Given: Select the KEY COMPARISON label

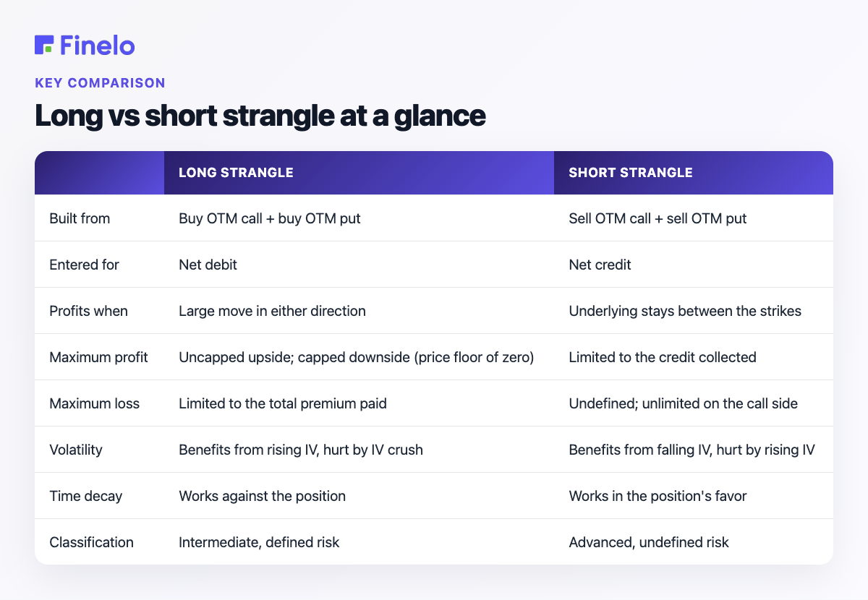Looking at the screenshot, I should pos(100,82).
